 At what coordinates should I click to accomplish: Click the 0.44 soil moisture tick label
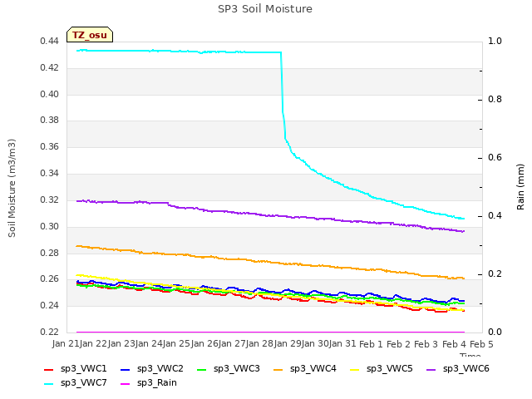tap(50, 42)
